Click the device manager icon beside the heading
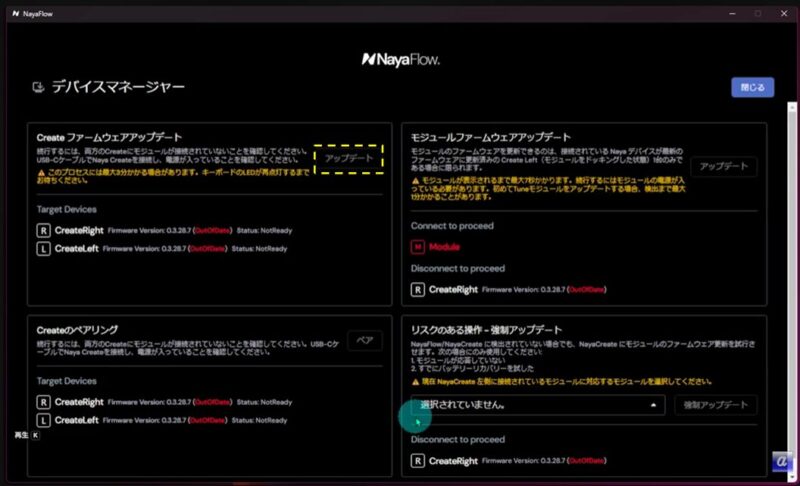The image size is (800, 486). [38, 88]
